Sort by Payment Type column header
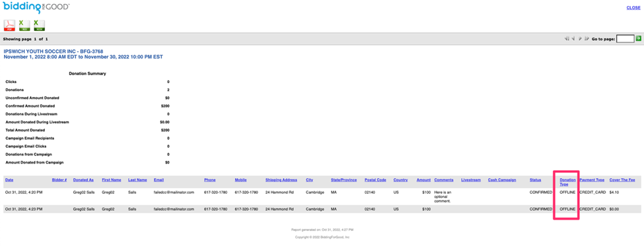644x246 pixels. [x=592, y=180]
